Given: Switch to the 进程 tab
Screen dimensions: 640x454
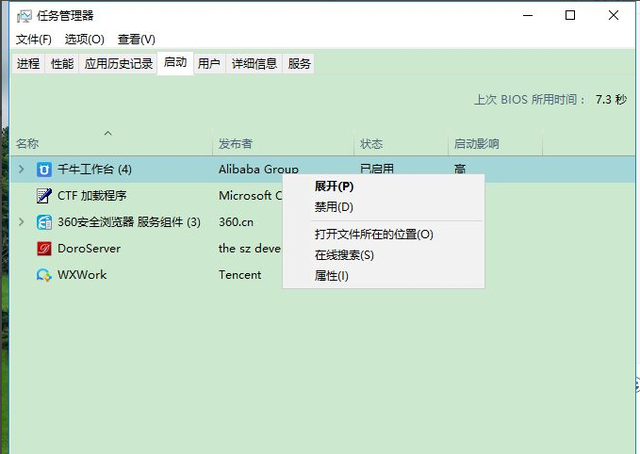Looking at the screenshot, I should pos(28,64).
